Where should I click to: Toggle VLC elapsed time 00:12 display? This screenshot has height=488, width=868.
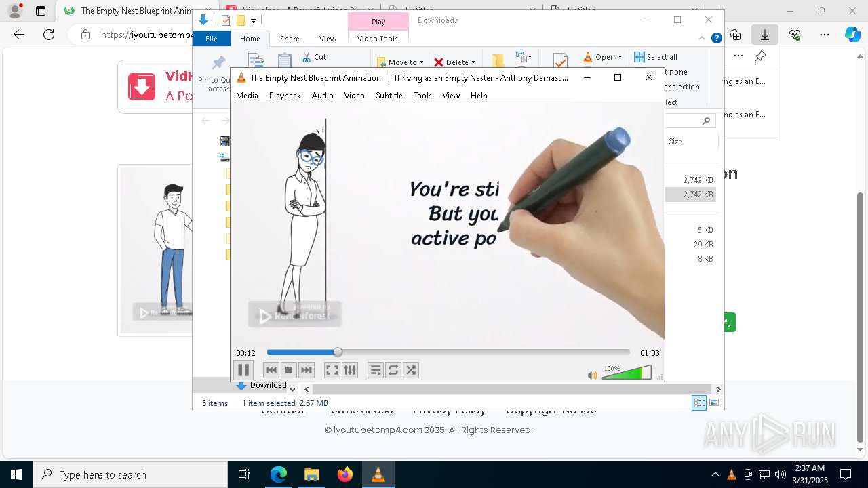[245, 353]
